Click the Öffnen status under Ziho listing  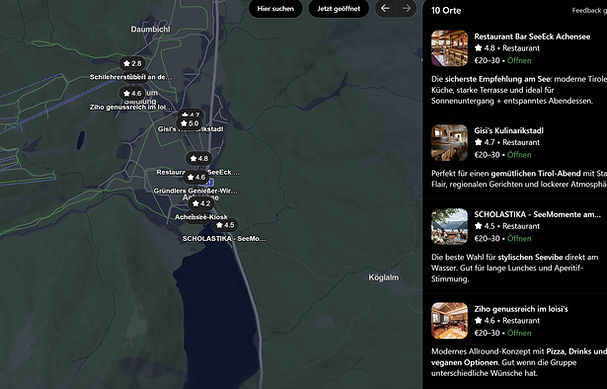pyautogui.click(x=519, y=333)
